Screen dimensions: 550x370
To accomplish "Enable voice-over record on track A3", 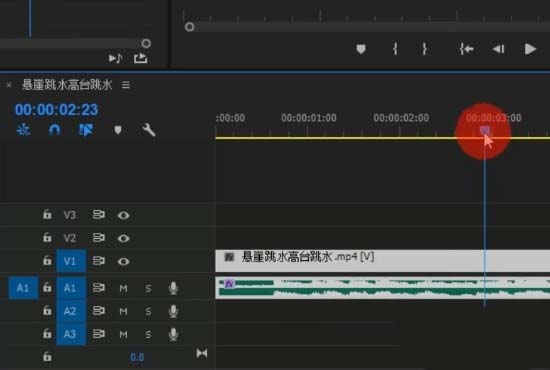I will pos(173,334).
